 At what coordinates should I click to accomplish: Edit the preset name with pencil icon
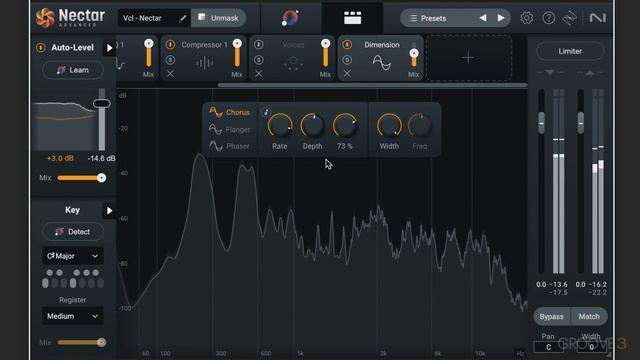tap(182, 18)
